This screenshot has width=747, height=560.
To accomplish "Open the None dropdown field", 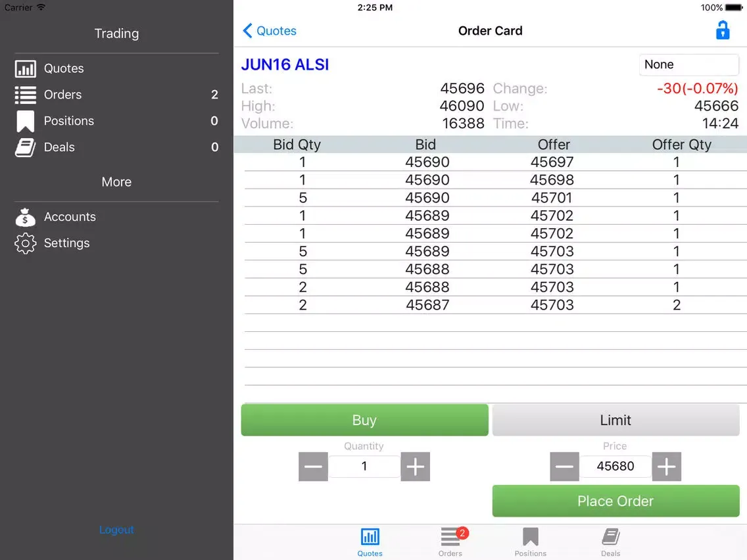I will (x=688, y=65).
